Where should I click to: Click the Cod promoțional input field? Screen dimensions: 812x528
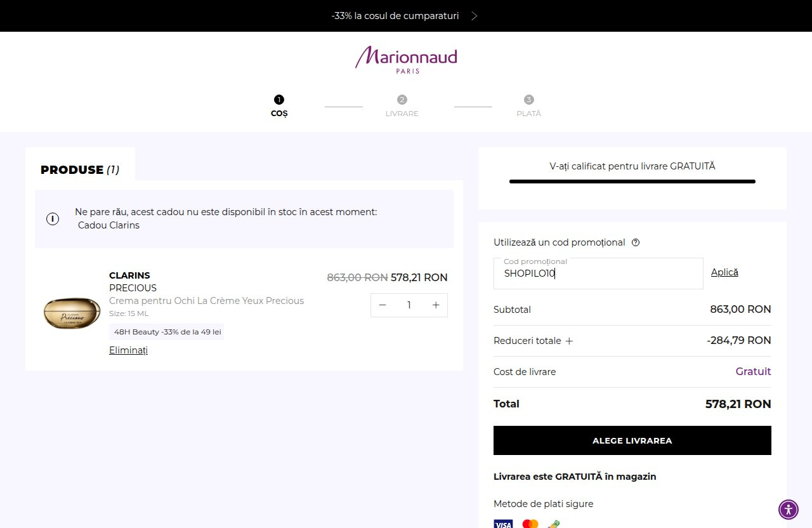click(x=598, y=274)
